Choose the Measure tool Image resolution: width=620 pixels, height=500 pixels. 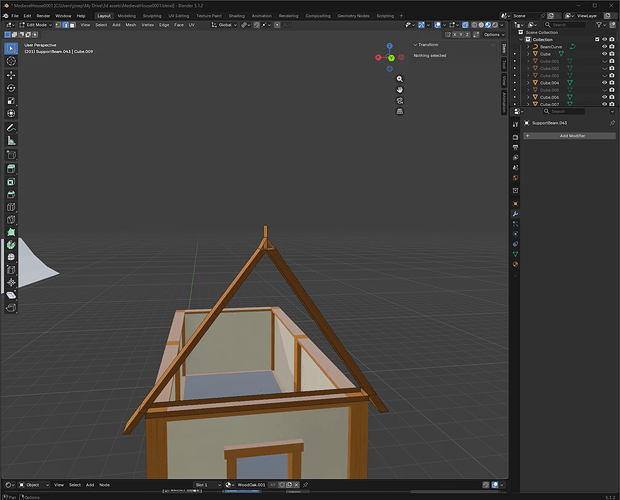point(11,140)
